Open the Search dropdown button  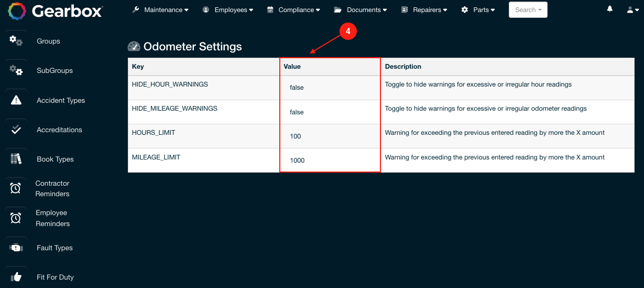click(528, 10)
